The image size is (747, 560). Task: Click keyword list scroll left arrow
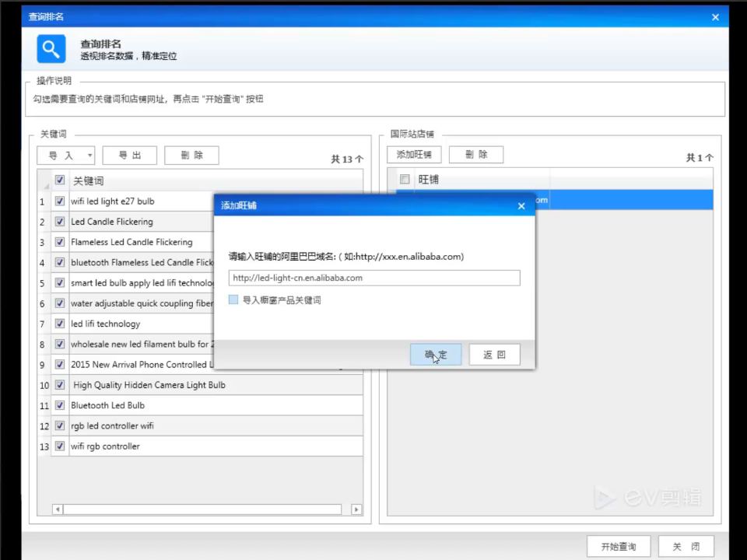pos(58,509)
